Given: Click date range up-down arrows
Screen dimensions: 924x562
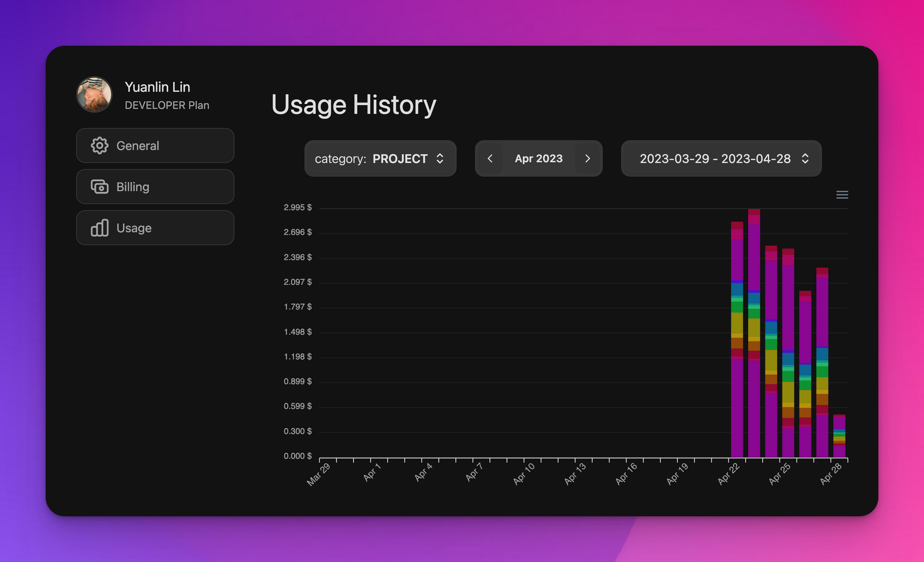Looking at the screenshot, I should (x=805, y=159).
